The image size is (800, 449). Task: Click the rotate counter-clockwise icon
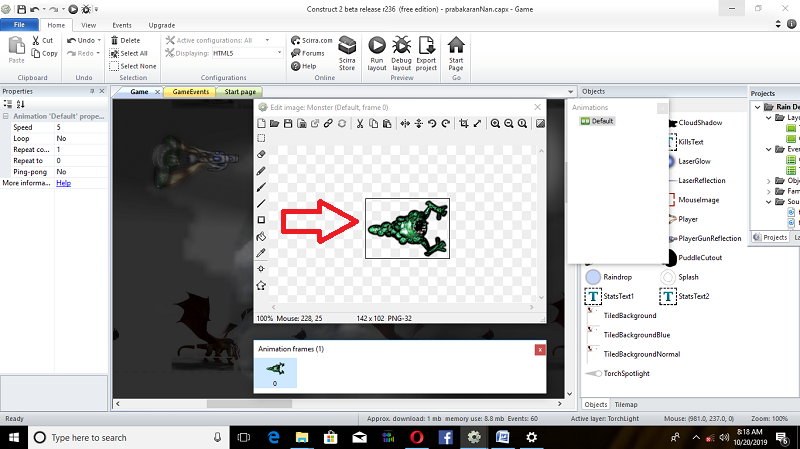pos(432,123)
